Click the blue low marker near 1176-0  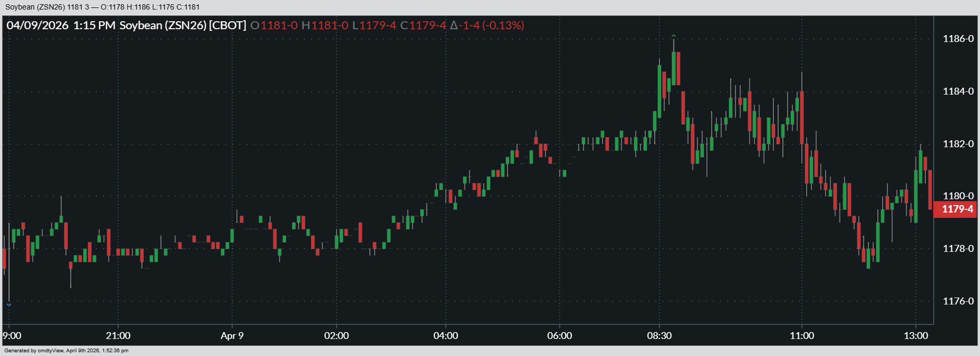pyautogui.click(x=9, y=304)
